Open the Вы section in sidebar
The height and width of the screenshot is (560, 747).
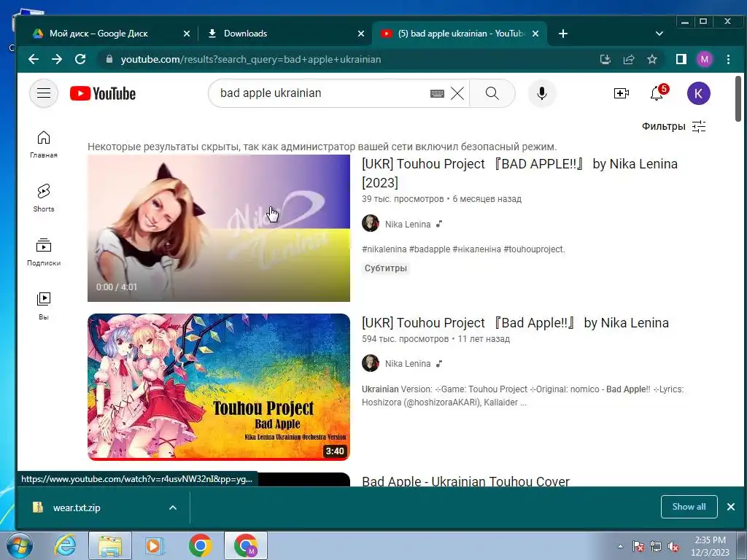point(44,306)
